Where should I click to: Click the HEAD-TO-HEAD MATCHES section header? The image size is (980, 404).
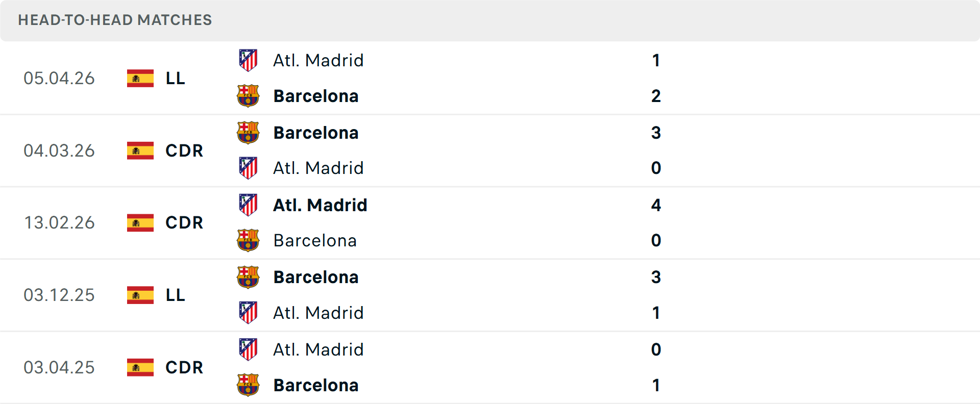(x=115, y=20)
